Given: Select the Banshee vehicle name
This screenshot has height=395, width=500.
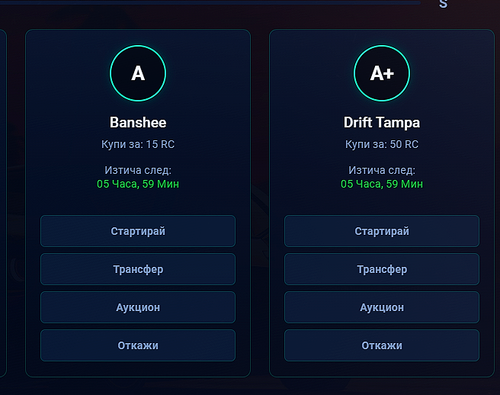Looking at the screenshot, I should pos(138,122).
